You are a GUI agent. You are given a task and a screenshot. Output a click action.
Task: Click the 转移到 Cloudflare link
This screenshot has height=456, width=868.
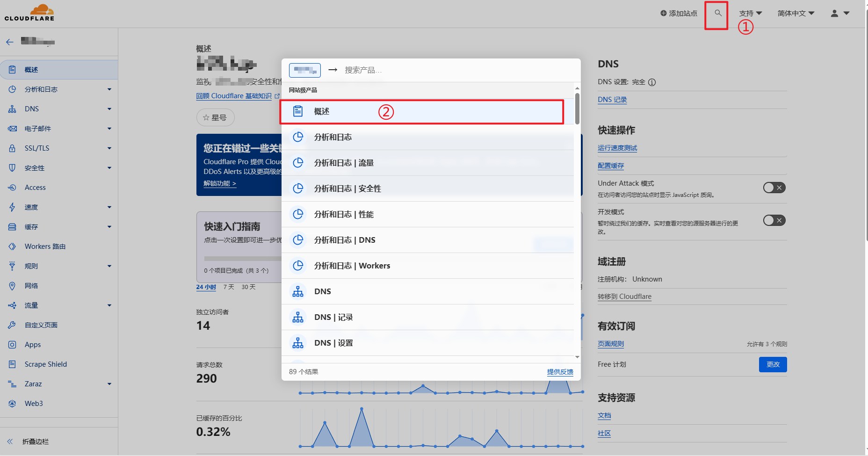624,297
